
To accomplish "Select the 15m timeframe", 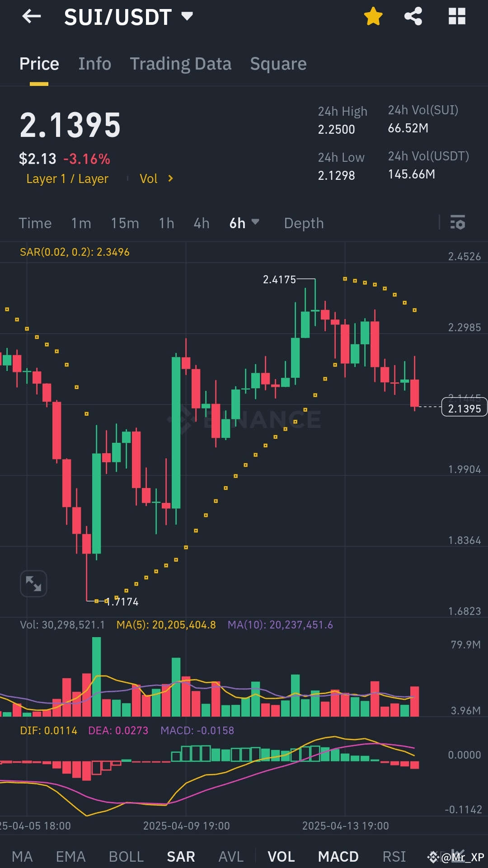I will tap(125, 223).
